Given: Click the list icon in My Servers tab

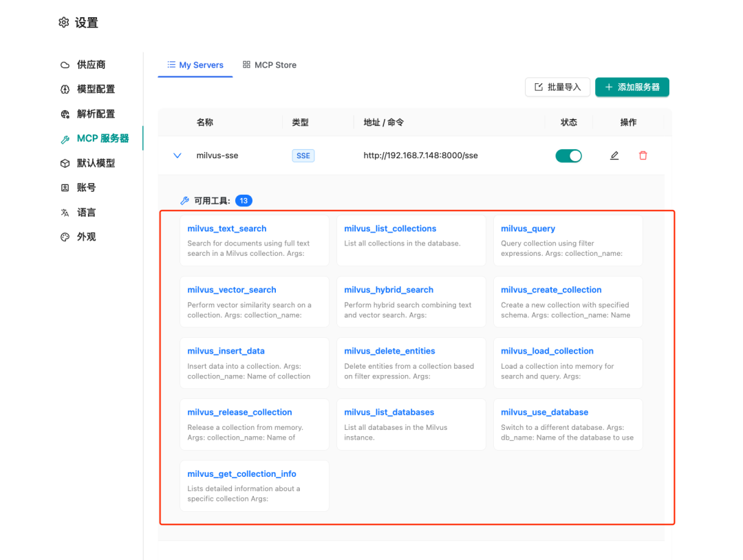Looking at the screenshot, I should pyautogui.click(x=171, y=65).
